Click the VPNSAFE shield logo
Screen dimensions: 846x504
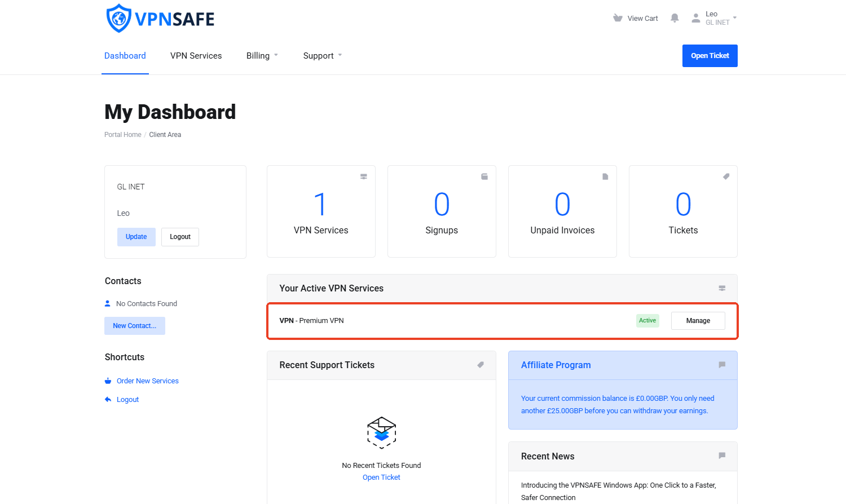point(119,18)
